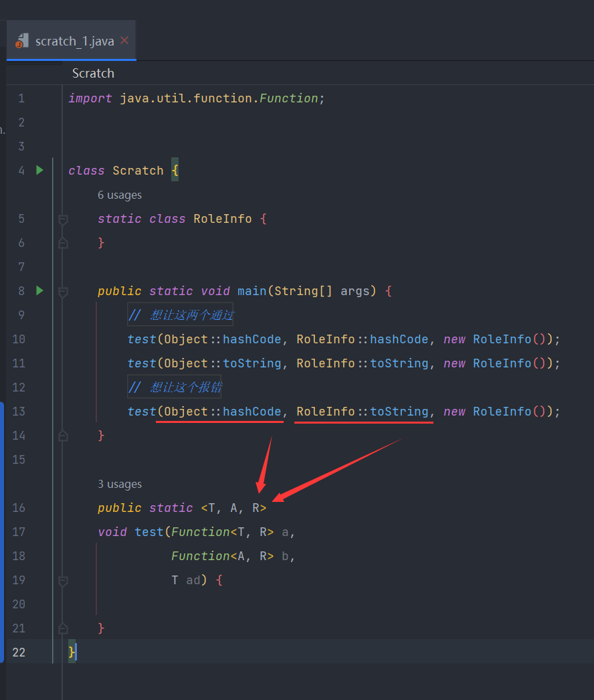Click line number 13 in the gutter
594x700 pixels.
tap(18, 412)
